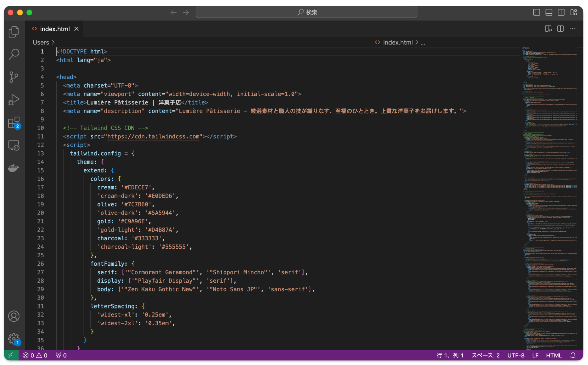Click the 'gold-light' color value #D4B87A
The image size is (588, 365).
tap(160, 230)
